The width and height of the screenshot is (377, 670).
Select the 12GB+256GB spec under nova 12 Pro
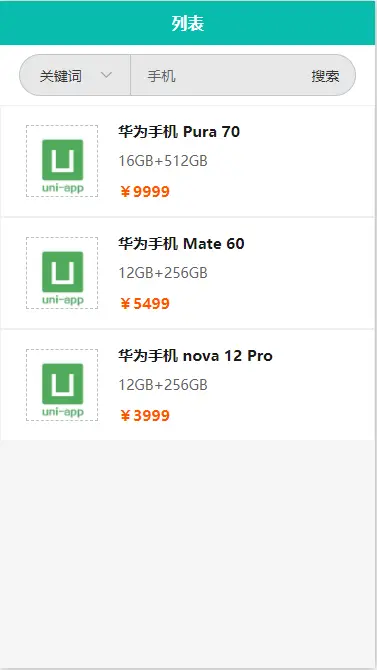[x=163, y=385]
